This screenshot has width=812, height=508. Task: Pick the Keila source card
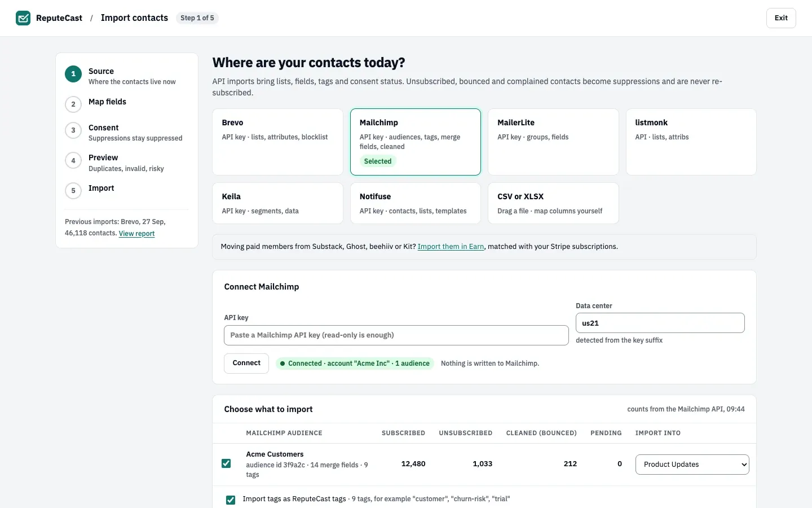[277, 203]
